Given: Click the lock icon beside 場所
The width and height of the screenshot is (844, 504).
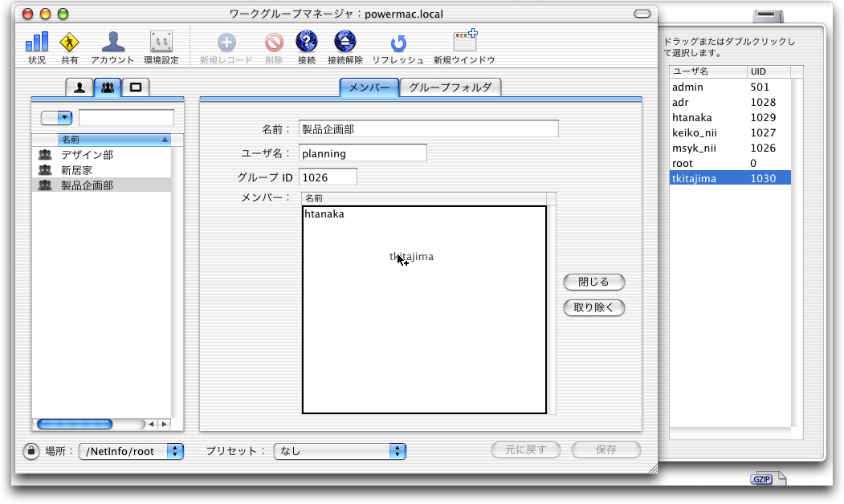Looking at the screenshot, I should [x=31, y=451].
